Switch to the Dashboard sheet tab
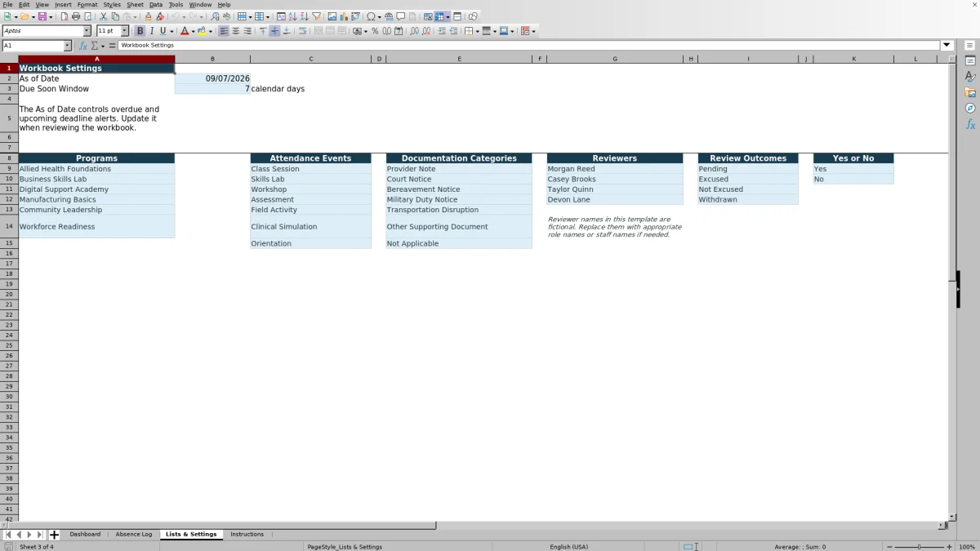Viewport: 980px width, 551px height. pyautogui.click(x=85, y=534)
